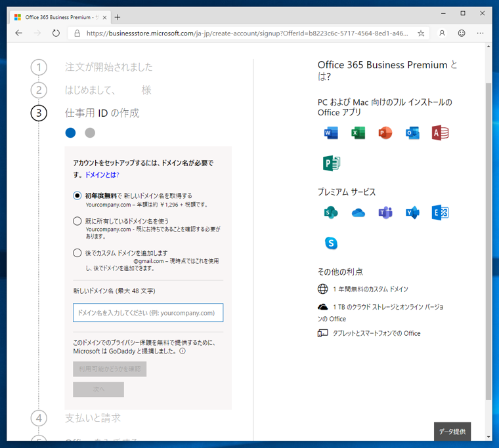Screen dimensions: 499x448
Task: Click the Microsoft Teams icon
Action: pos(385,213)
